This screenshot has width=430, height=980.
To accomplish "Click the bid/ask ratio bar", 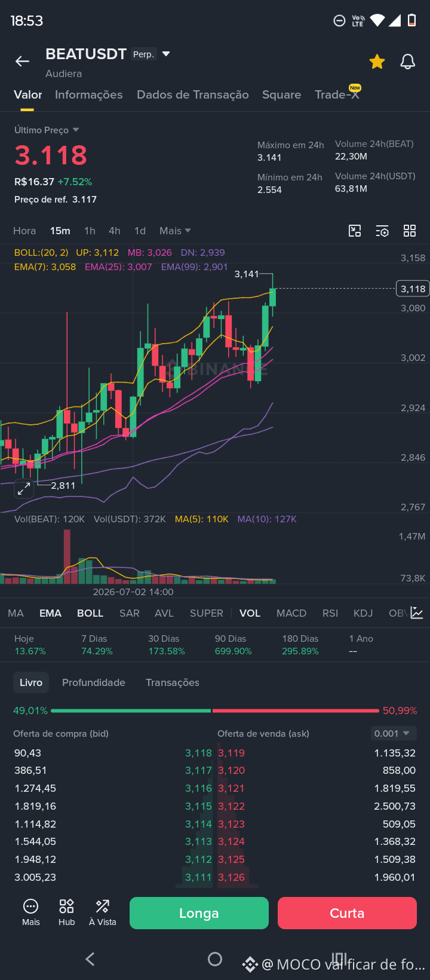I will tap(215, 710).
